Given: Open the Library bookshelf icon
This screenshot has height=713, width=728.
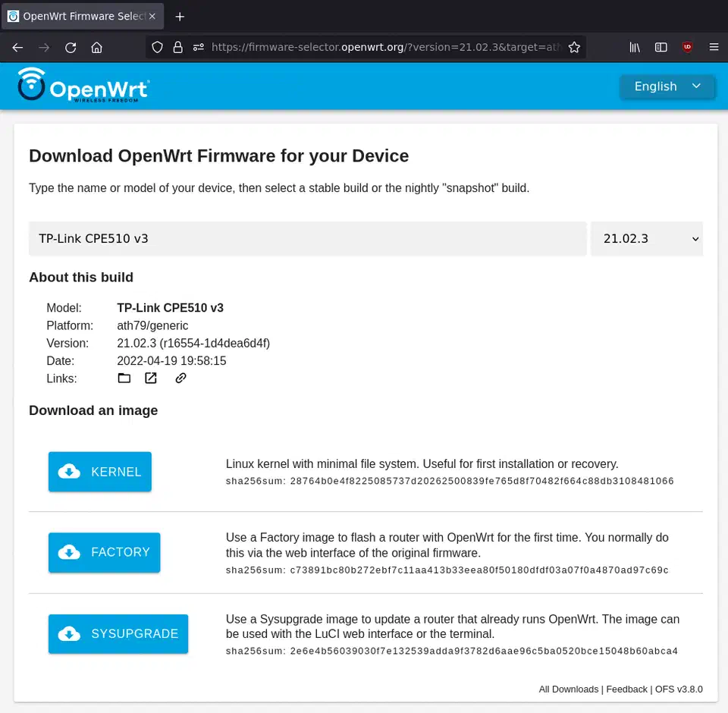Looking at the screenshot, I should pyautogui.click(x=634, y=47).
